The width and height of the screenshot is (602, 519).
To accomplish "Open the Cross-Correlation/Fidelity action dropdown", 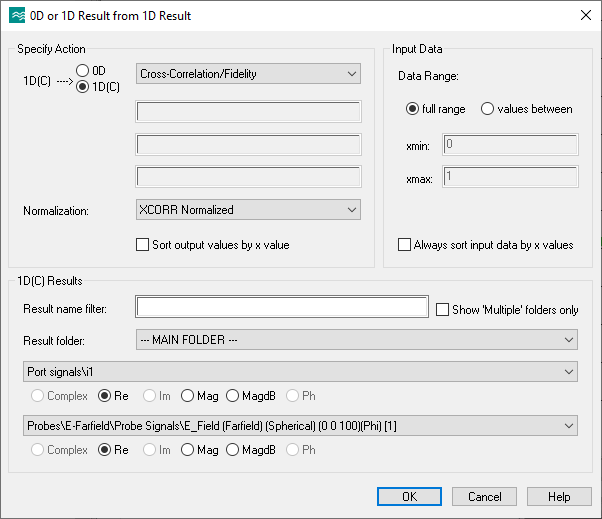I will point(248,74).
